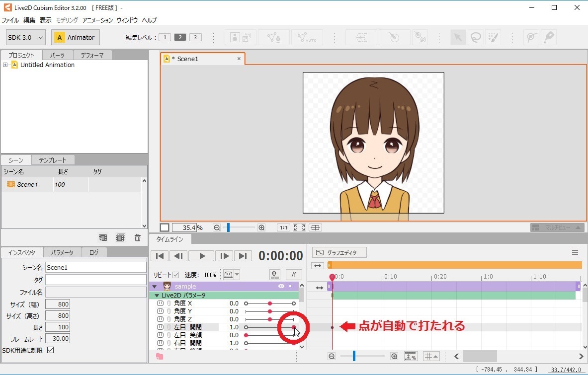Image resolution: width=588 pixels, height=375 pixels.
Task: Switch to the デフォーマ tab
Action: [x=92, y=55]
